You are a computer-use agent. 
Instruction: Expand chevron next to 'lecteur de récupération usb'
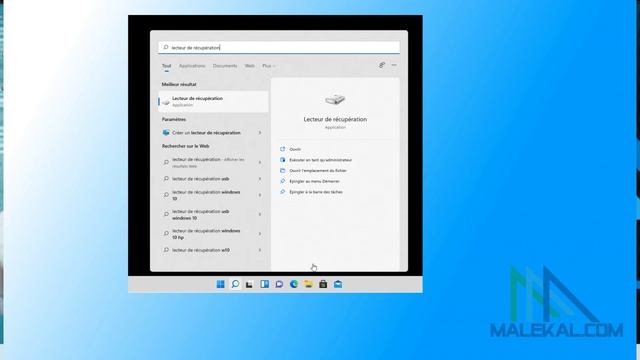[260, 179]
